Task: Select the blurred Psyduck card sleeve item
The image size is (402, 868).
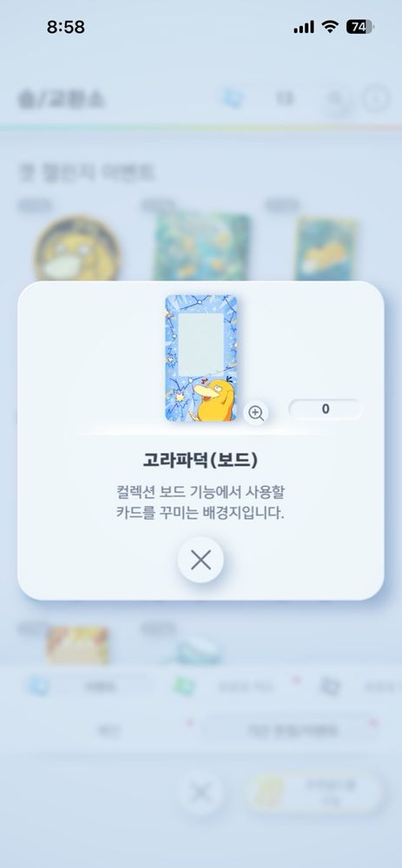Action: [x=325, y=248]
